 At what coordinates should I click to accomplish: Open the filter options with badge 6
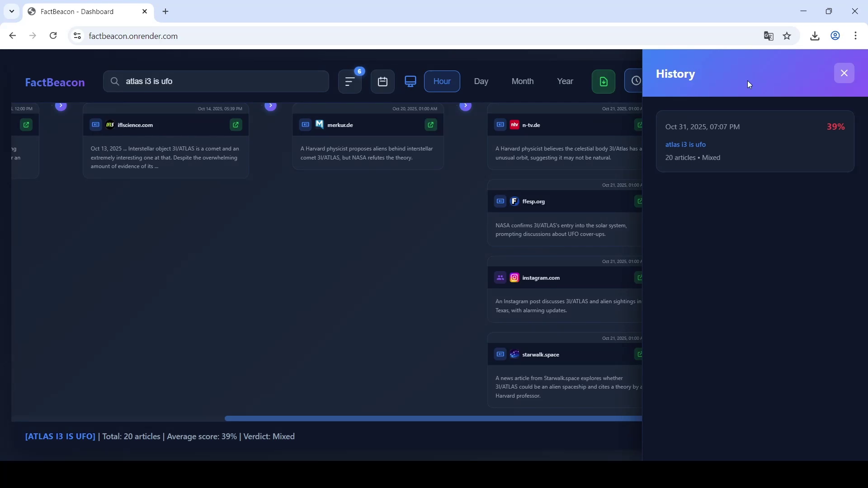pyautogui.click(x=350, y=82)
